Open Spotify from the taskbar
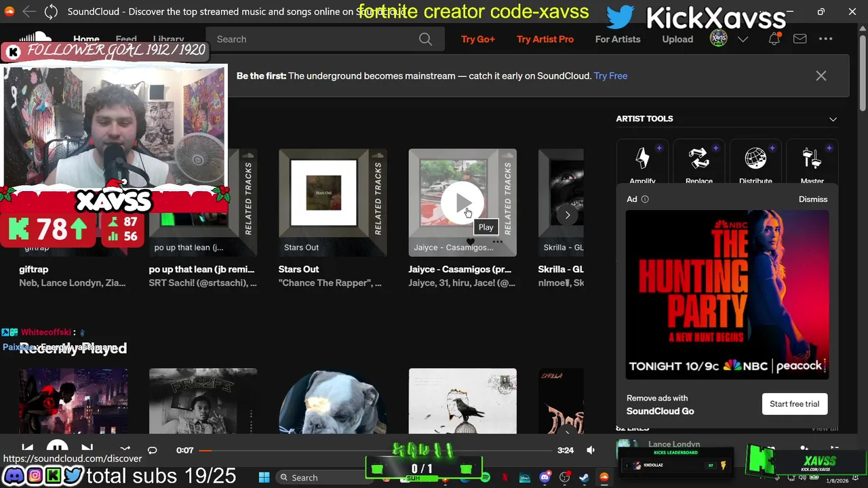 pos(486,477)
